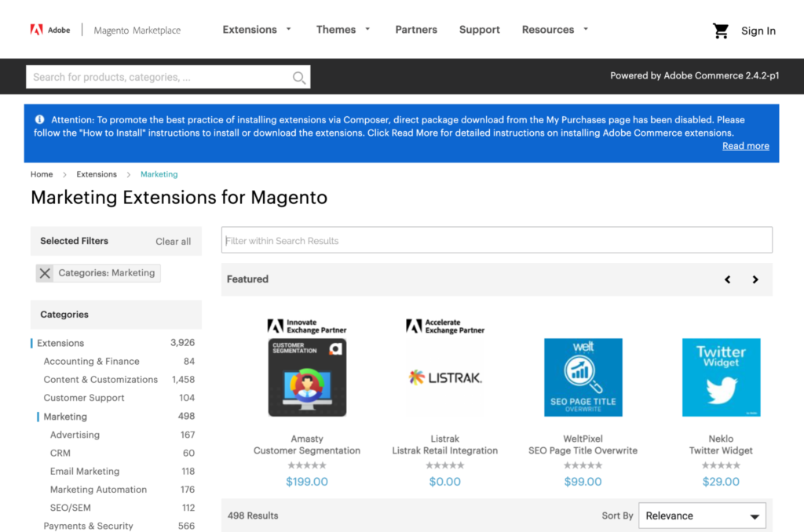Click Amasty Customer Segmentation title
The image size is (804, 532).
tap(307, 450)
